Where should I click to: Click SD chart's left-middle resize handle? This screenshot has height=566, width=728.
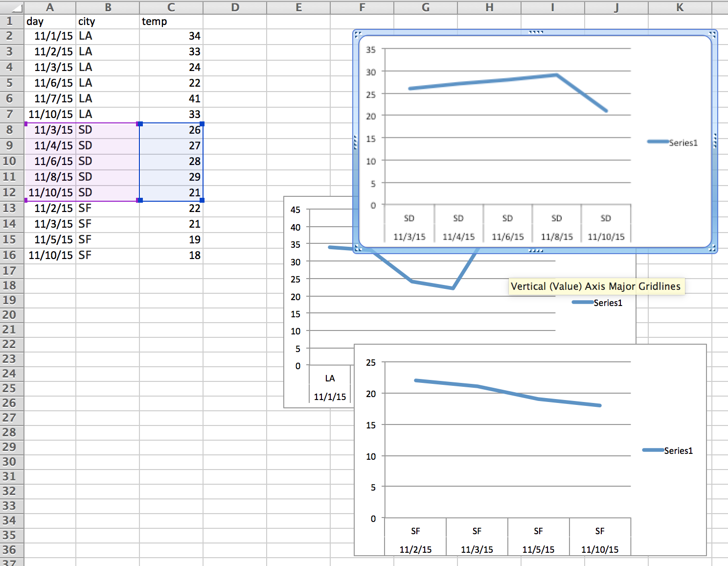click(356, 141)
